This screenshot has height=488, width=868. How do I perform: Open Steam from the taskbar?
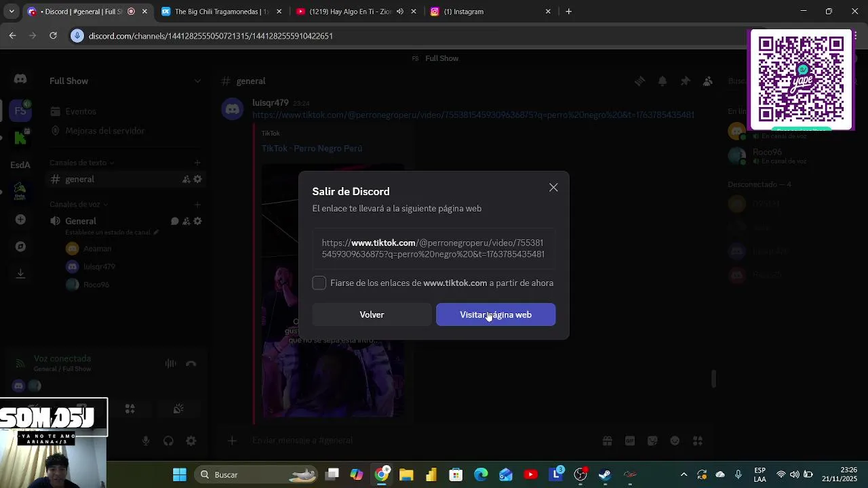(x=604, y=474)
